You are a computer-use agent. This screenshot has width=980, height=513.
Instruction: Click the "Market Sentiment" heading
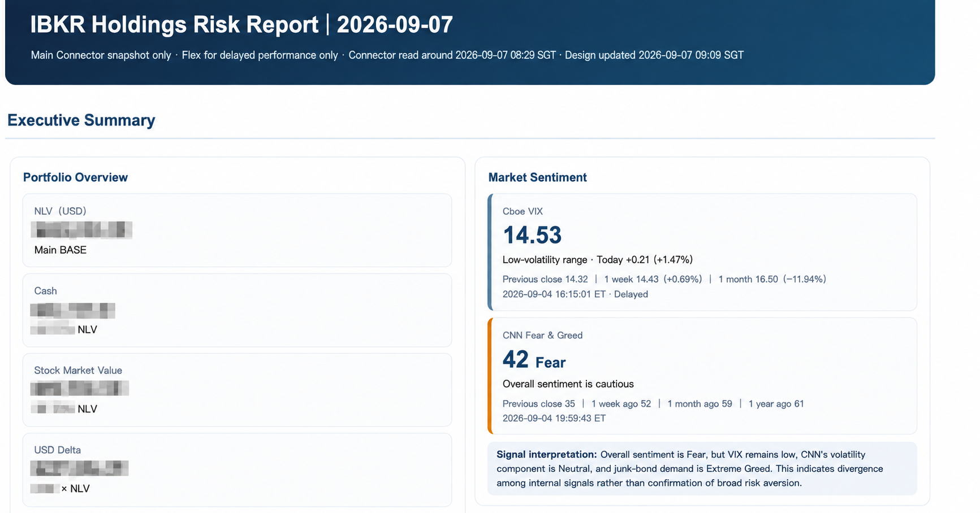[537, 177]
